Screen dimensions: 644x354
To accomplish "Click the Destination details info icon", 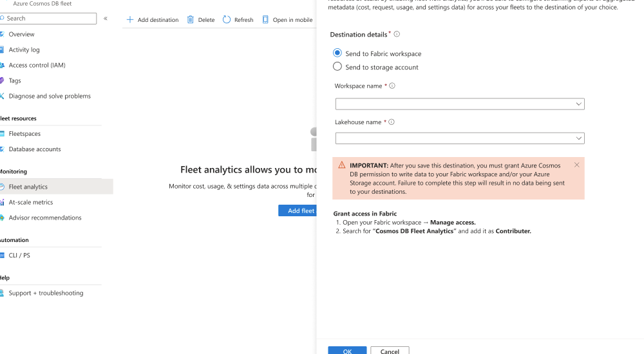I will point(397,34).
